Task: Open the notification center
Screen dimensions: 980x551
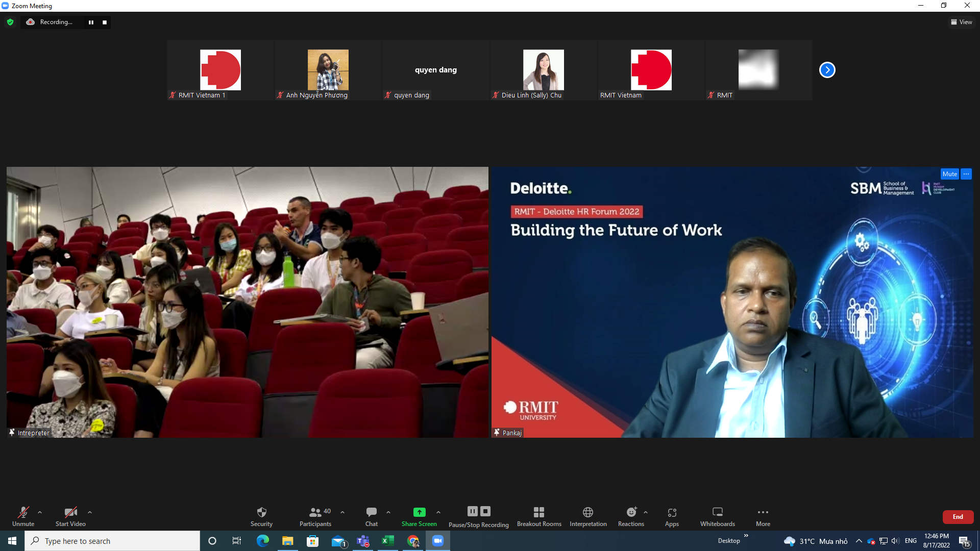Action: point(964,541)
